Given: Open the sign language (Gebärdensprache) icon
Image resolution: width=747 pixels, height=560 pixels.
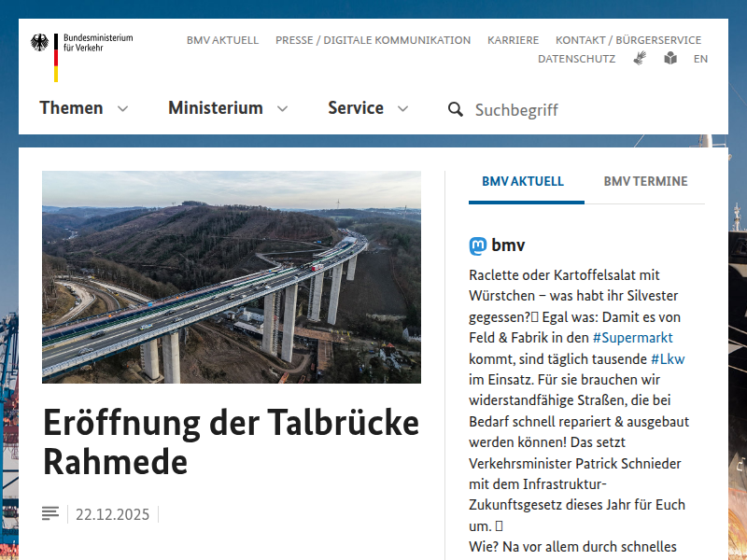Looking at the screenshot, I should click(640, 58).
